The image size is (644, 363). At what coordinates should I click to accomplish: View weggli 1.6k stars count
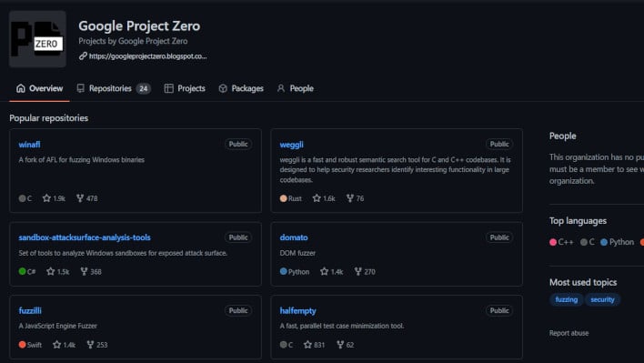(329, 198)
